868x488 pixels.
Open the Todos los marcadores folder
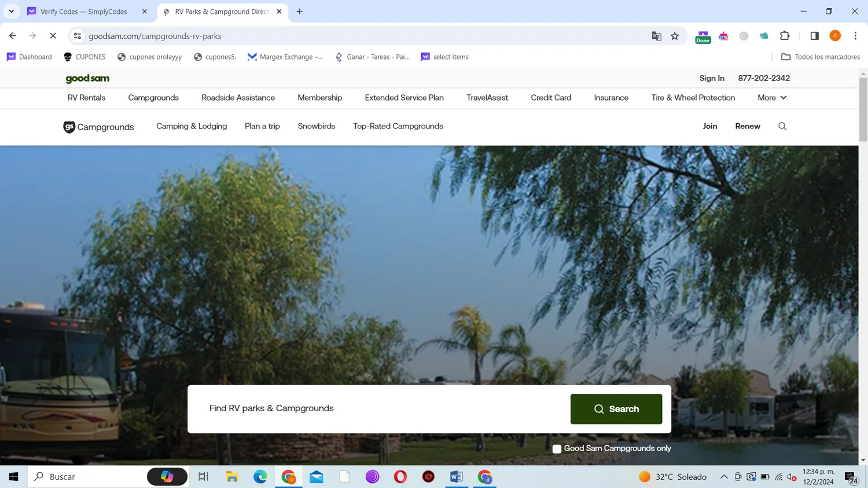[821, 57]
